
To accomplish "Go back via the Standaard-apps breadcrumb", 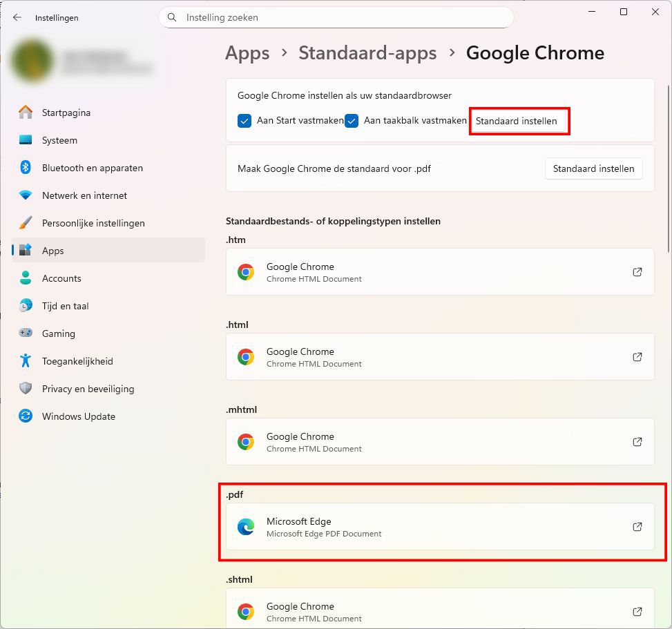I will [x=367, y=52].
